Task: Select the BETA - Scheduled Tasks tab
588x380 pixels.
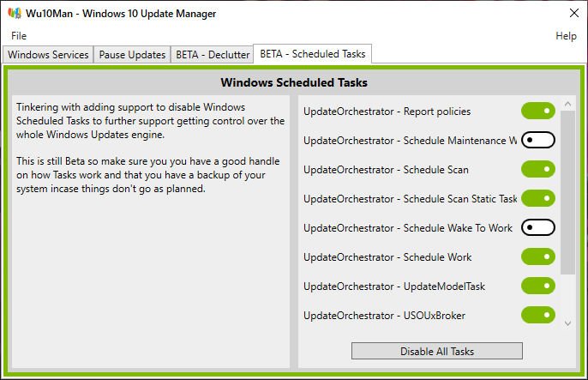Action: pos(312,54)
